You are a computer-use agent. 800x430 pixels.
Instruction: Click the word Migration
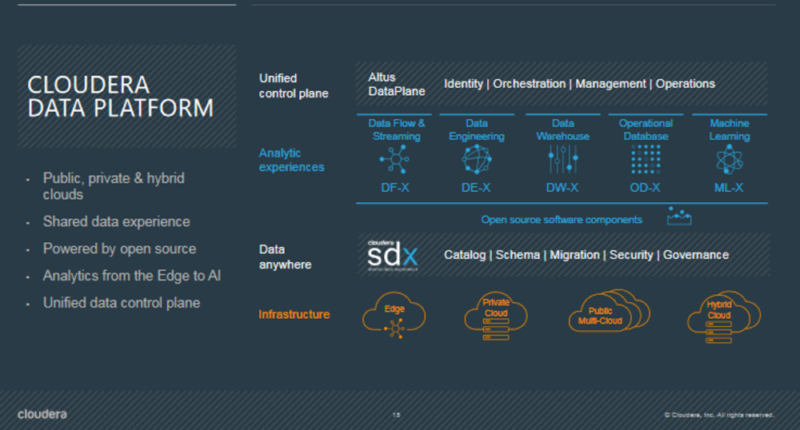[x=574, y=255]
